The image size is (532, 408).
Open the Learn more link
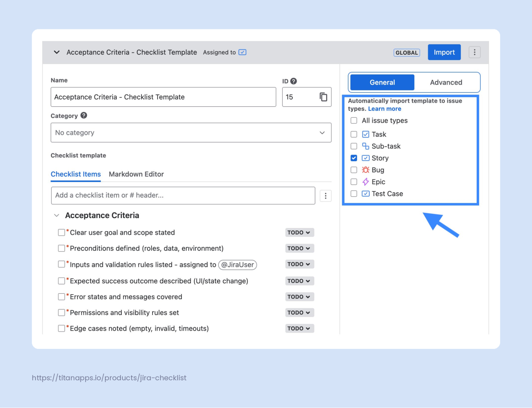pyautogui.click(x=385, y=109)
